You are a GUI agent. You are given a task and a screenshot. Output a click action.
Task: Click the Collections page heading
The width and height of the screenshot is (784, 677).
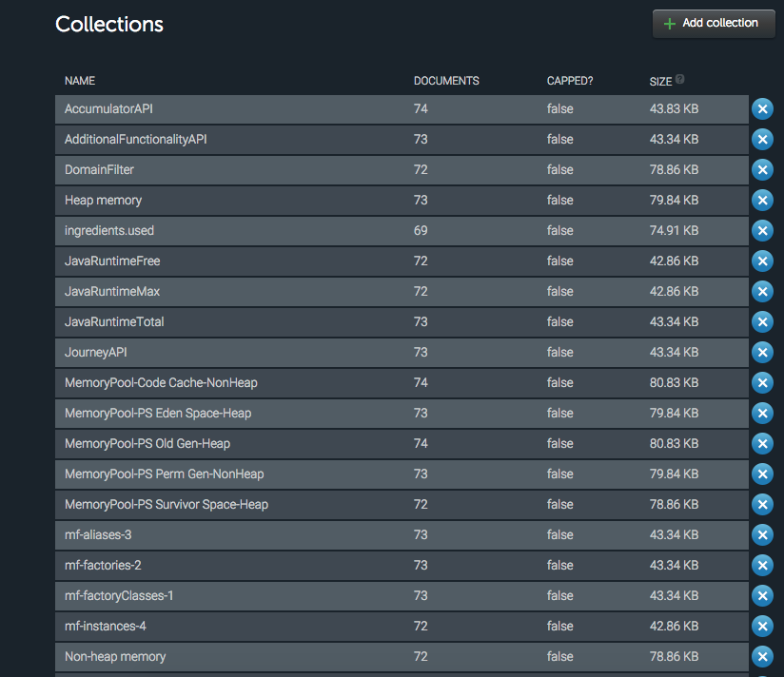point(109,24)
